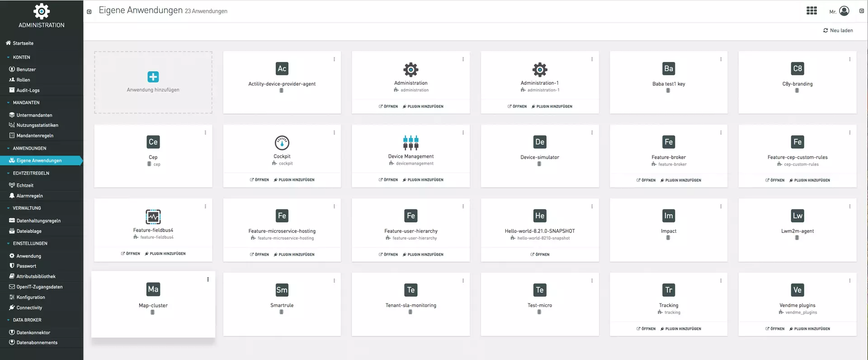Go to Benutzer in the sidebar
The width and height of the screenshot is (868, 360).
(26, 70)
